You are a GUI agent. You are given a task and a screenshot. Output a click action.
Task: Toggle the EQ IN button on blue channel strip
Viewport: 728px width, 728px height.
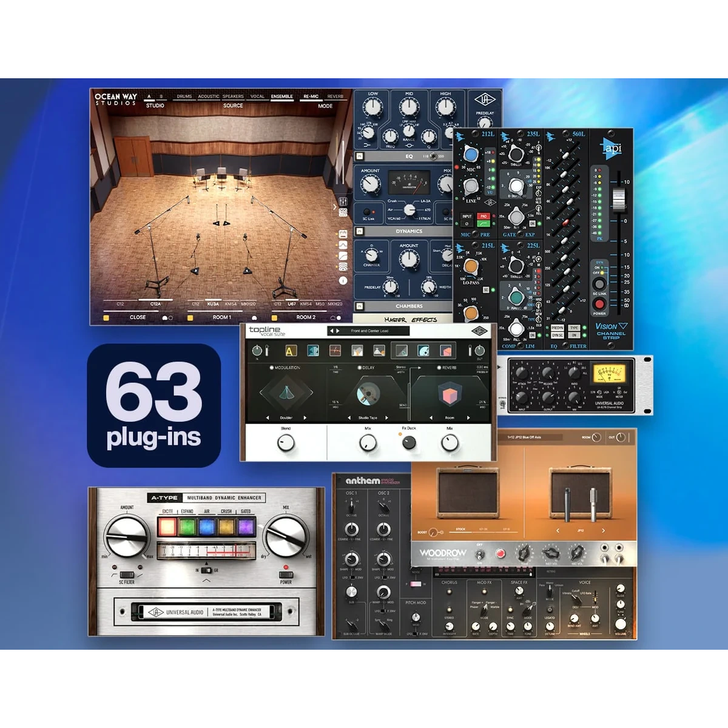360,156
